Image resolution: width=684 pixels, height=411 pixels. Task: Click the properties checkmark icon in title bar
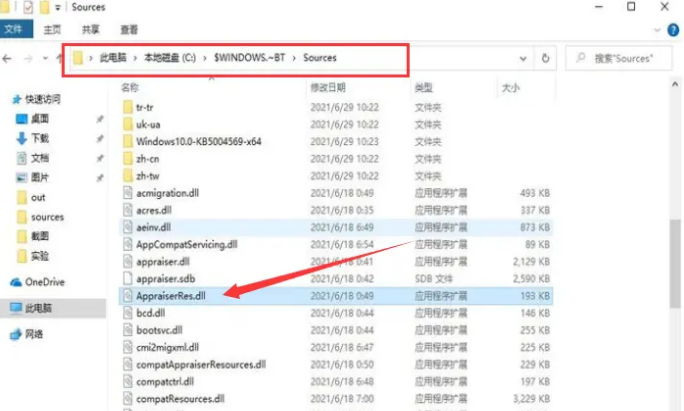point(28,7)
